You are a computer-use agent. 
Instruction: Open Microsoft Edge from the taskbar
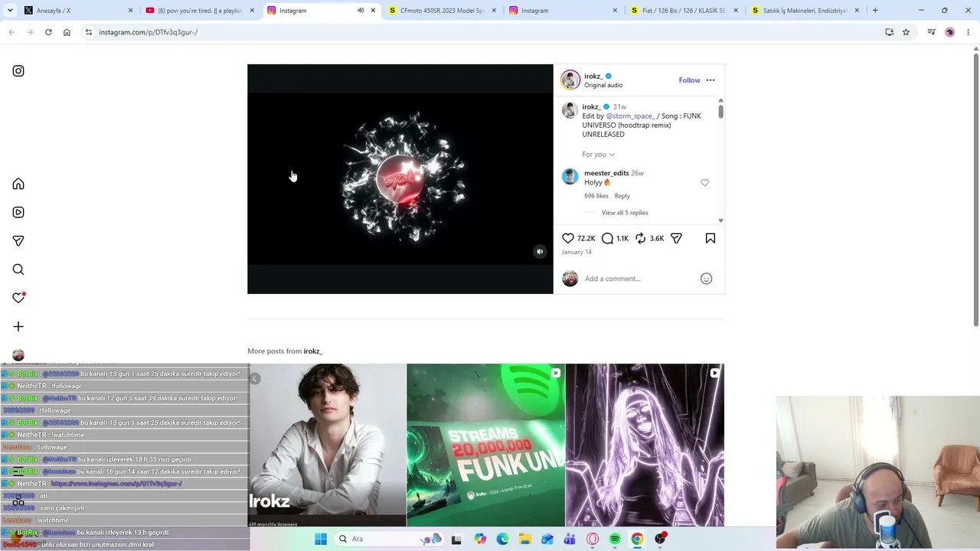(x=502, y=539)
